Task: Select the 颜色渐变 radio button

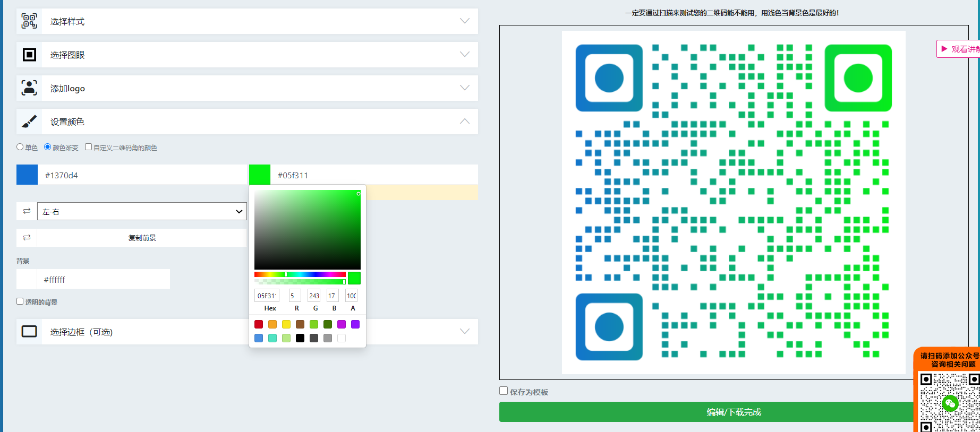Action: pos(47,147)
